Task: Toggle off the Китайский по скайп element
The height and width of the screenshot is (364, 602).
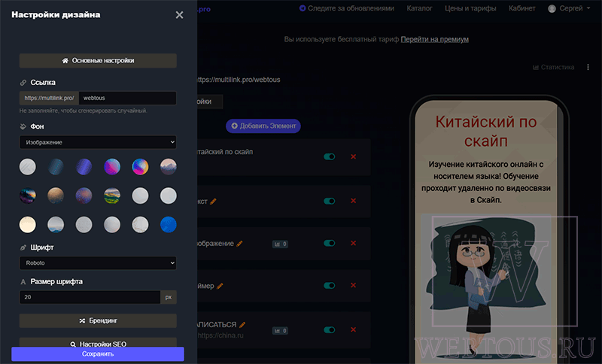Action: (x=330, y=156)
